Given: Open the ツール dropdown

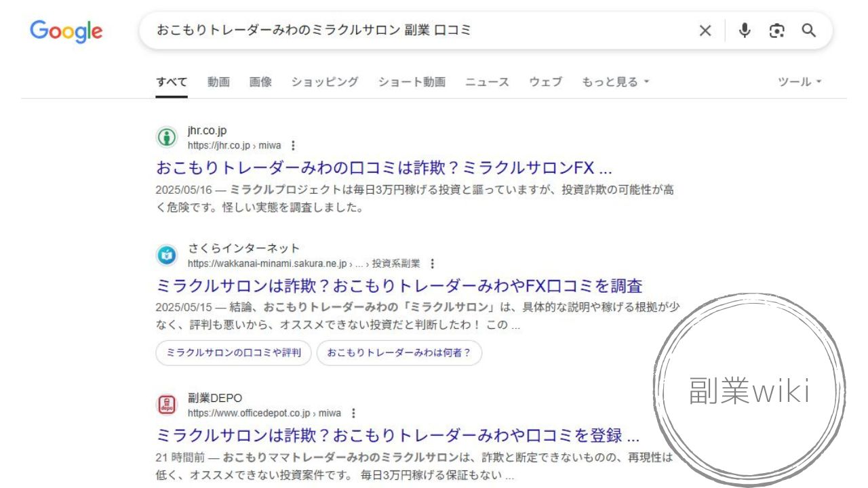Looking at the screenshot, I should (x=800, y=82).
